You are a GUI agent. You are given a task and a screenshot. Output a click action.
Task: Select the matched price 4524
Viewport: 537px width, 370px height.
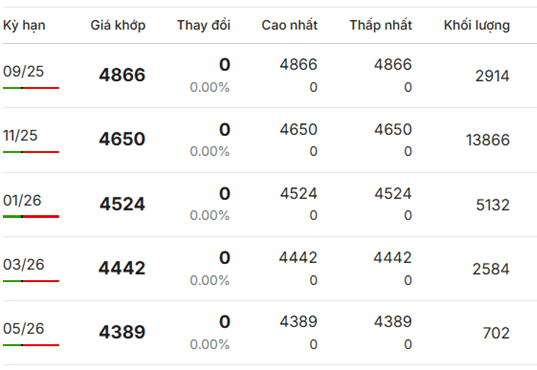(122, 204)
